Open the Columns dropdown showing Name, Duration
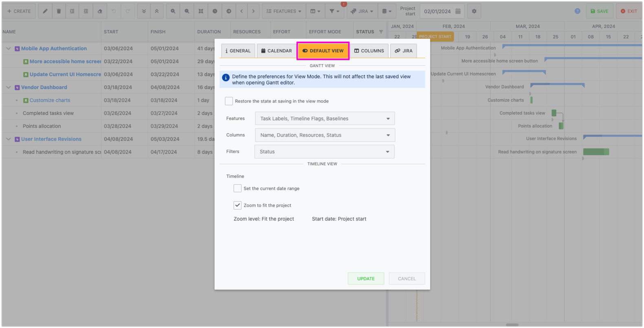The height and width of the screenshot is (328, 644). point(325,135)
